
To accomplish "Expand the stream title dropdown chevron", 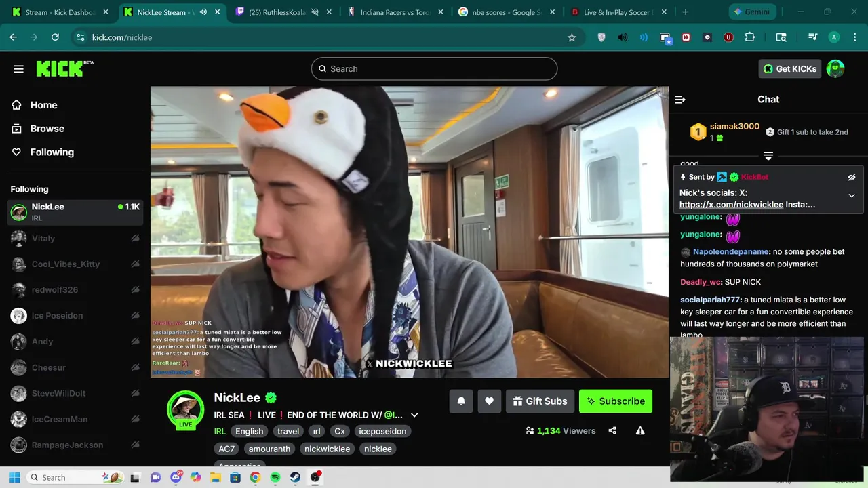I will pyautogui.click(x=414, y=415).
